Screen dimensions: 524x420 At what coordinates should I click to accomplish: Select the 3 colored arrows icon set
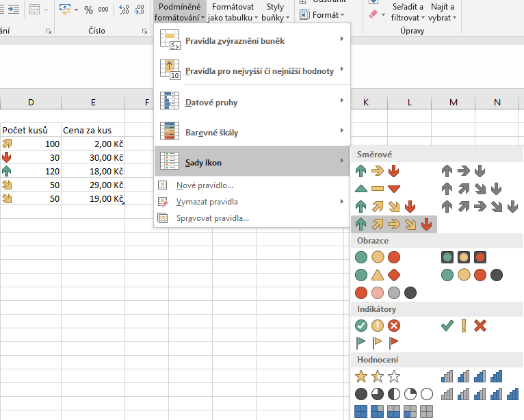pos(378,171)
